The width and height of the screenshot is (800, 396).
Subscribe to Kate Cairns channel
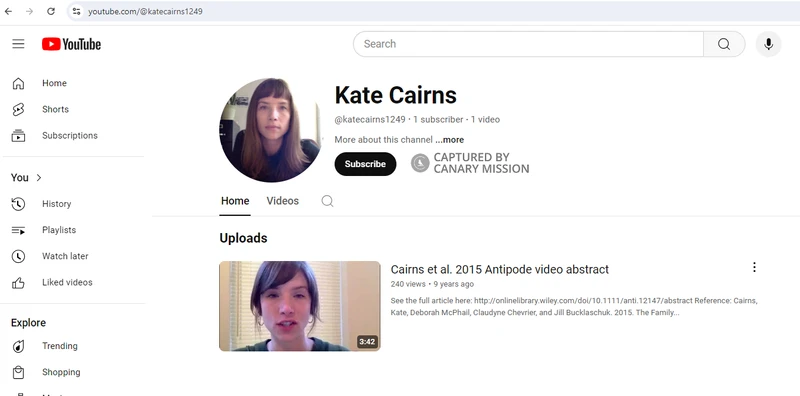[365, 164]
